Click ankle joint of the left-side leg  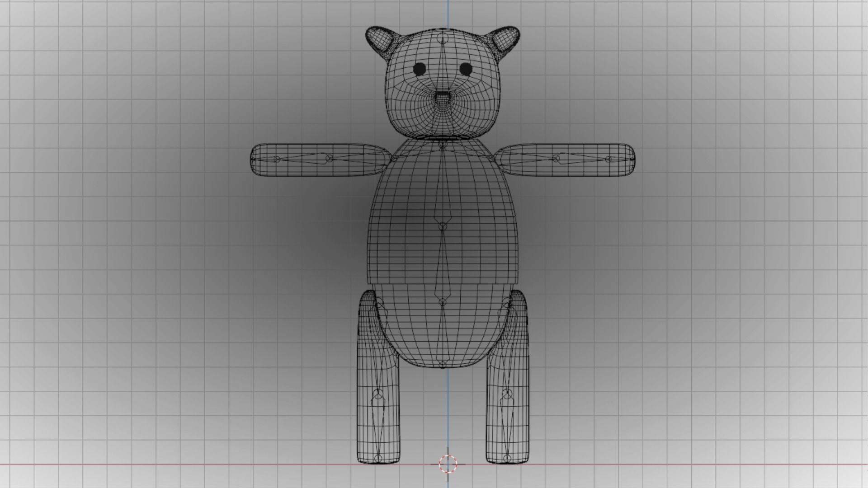(x=378, y=459)
